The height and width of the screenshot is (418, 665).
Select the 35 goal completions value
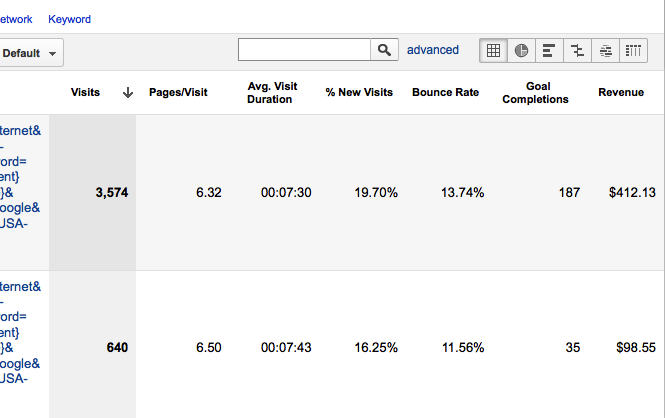click(x=573, y=348)
